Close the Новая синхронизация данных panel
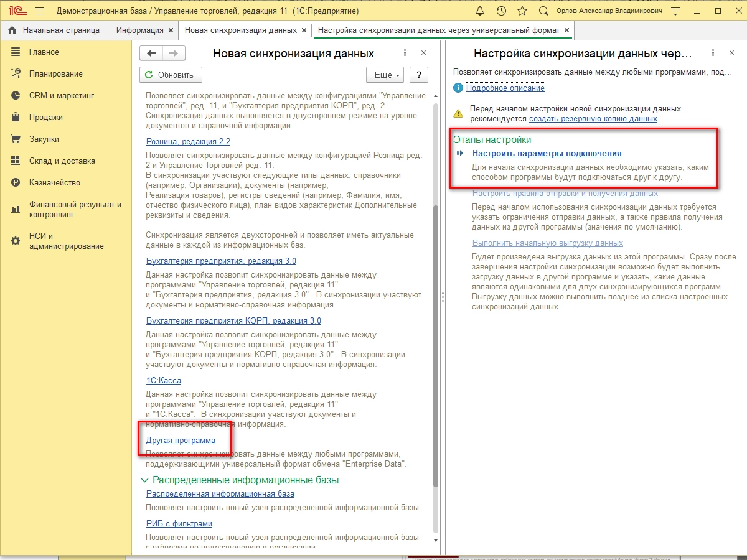 (424, 54)
